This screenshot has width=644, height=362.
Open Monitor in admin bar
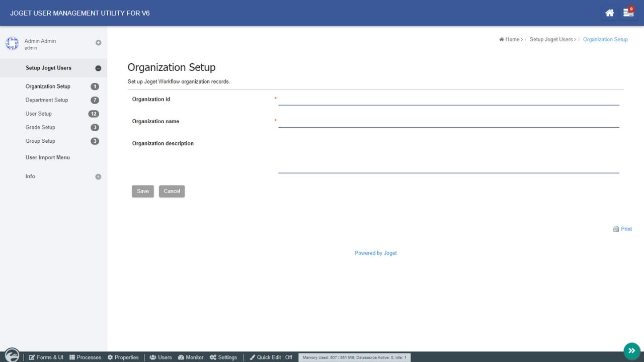pos(191,357)
